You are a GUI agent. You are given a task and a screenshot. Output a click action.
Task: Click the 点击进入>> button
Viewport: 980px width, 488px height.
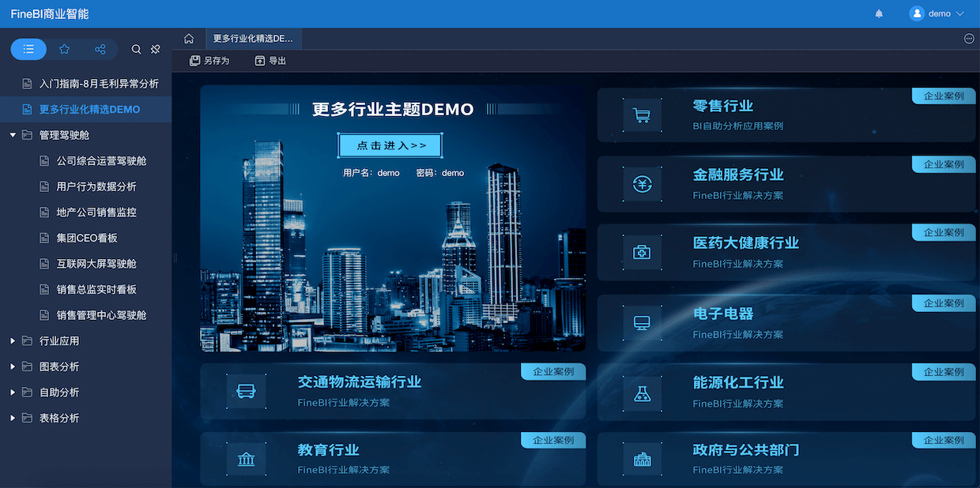point(390,145)
